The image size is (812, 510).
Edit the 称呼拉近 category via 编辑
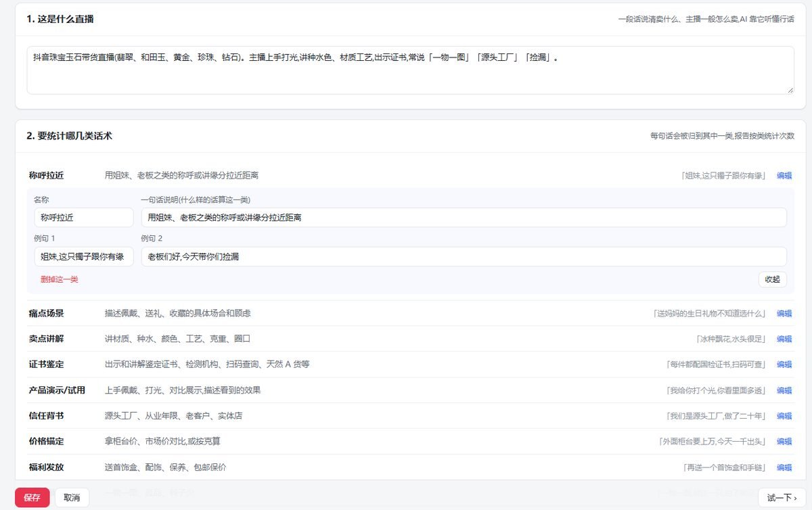(x=784, y=175)
